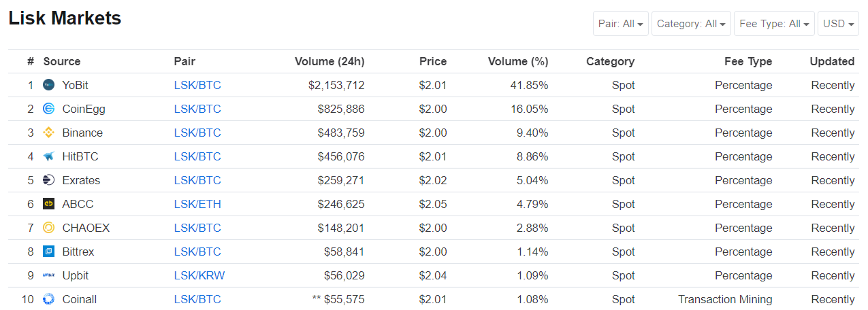Image resolution: width=868 pixels, height=310 pixels.
Task: Sort table by Volume (24h) header
Action: click(329, 61)
